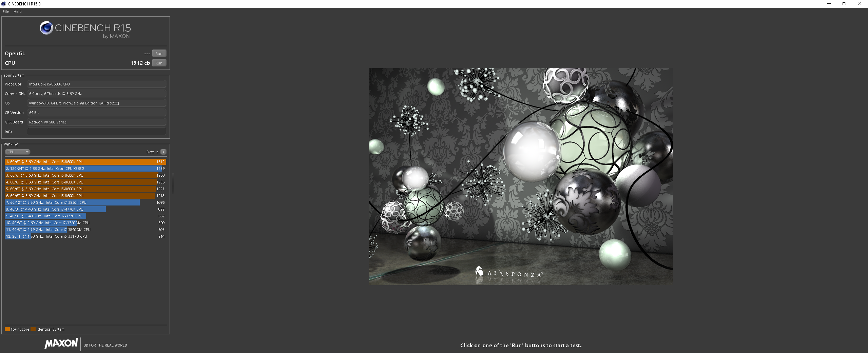
Task: Run the CPU benchmark
Action: [159, 63]
